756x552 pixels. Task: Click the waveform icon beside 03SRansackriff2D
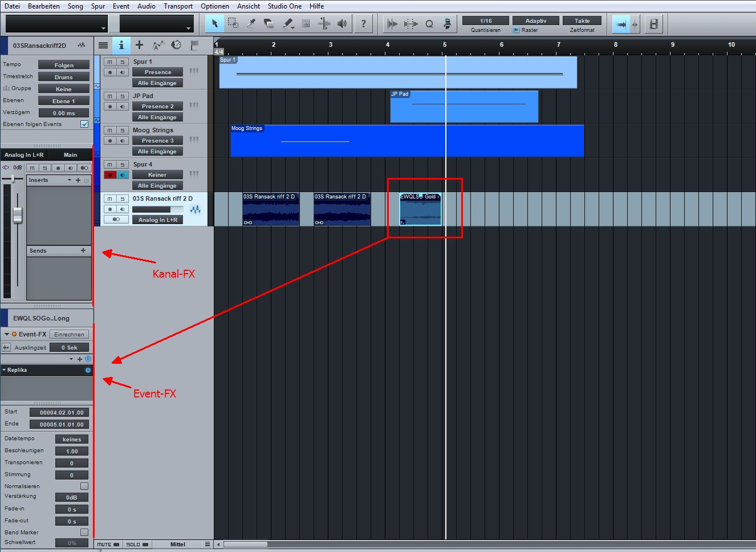coord(82,45)
